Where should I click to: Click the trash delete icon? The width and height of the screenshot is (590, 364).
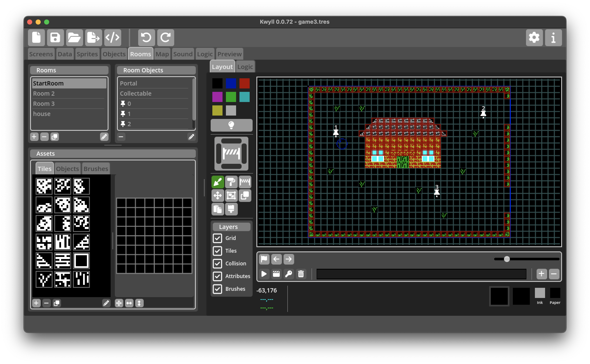301,274
